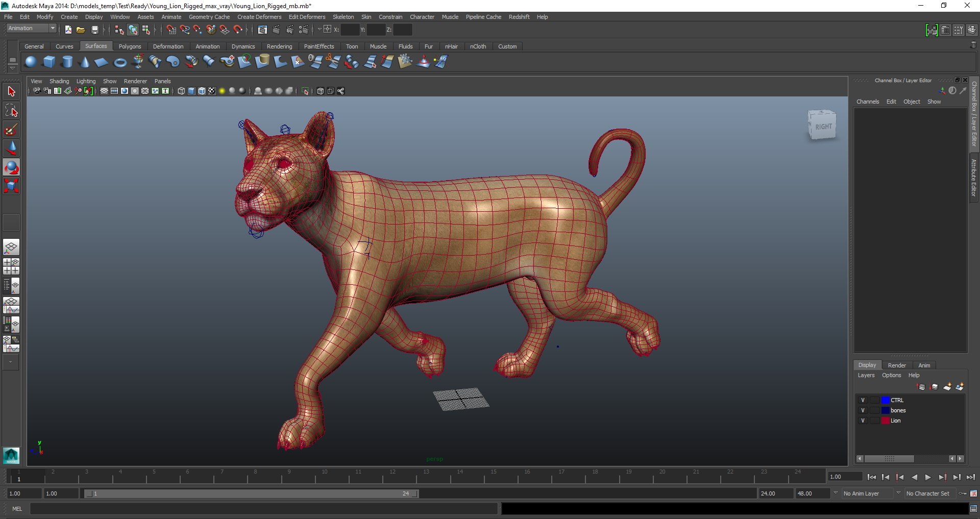Click the use all lights viewport icon

tap(222, 91)
